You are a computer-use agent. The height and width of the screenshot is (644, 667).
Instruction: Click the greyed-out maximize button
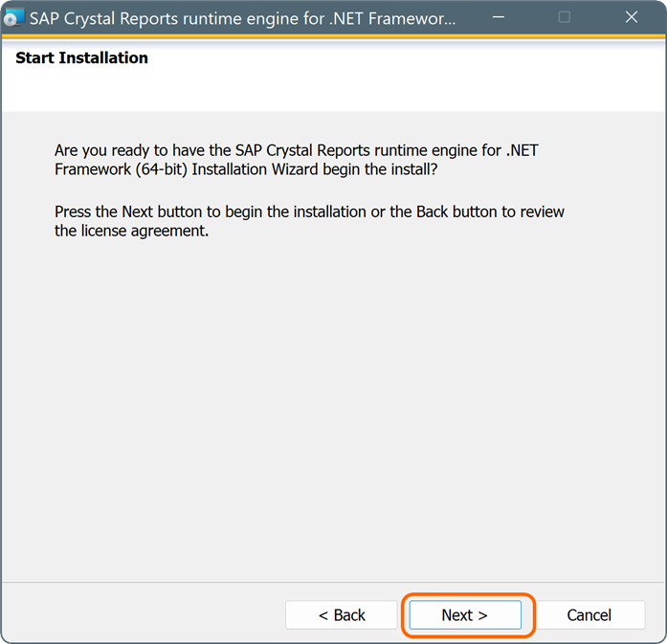(x=565, y=17)
